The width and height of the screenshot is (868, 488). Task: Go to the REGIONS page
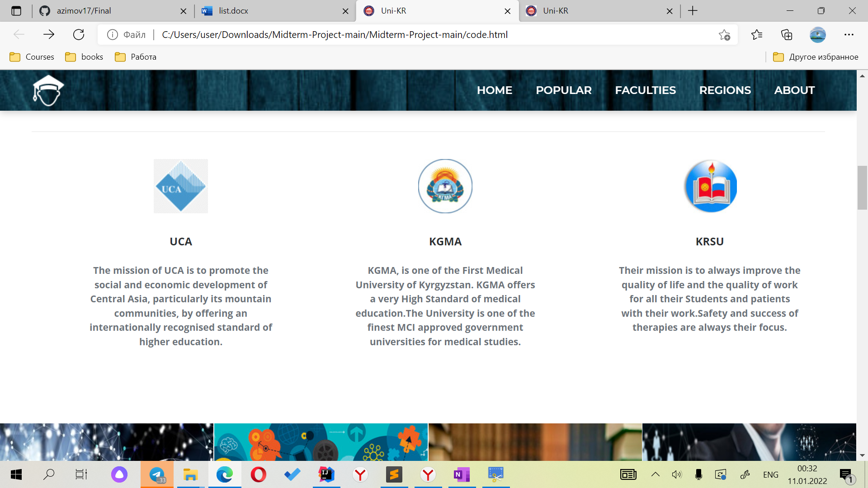click(725, 90)
